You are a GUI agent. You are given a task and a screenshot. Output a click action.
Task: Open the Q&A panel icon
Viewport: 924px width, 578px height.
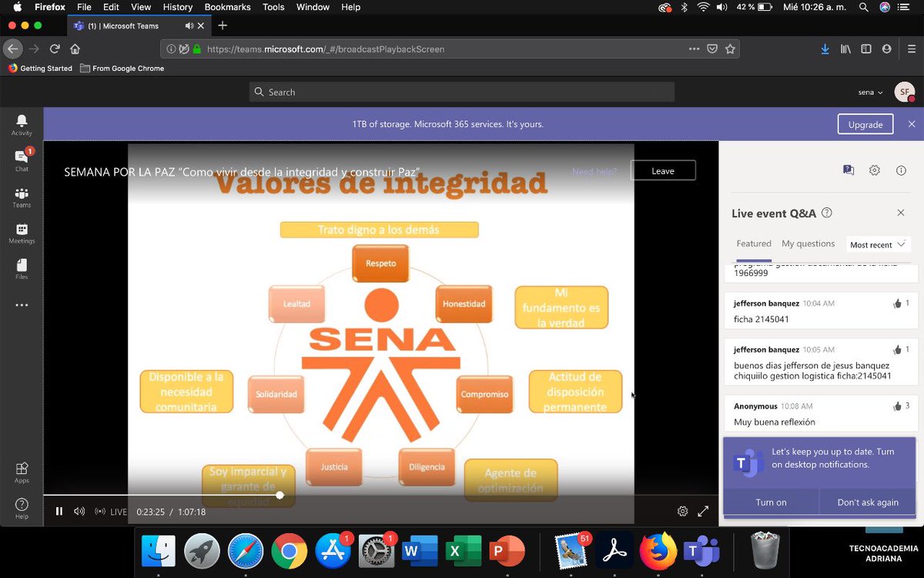[x=849, y=170]
